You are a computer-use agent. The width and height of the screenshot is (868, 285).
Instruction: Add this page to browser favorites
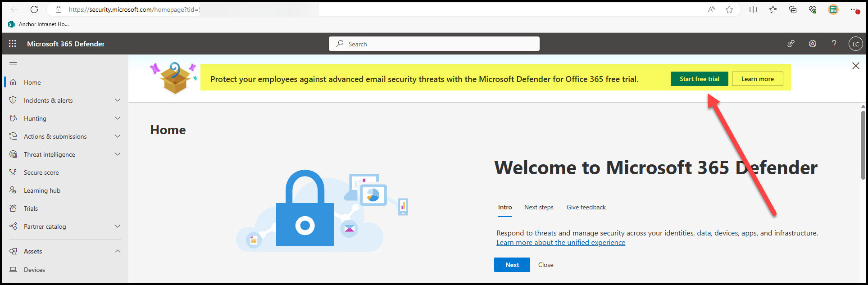point(729,9)
